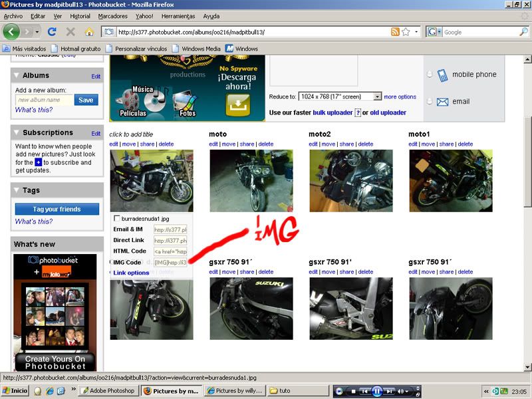This screenshot has height=399, width=532.
Task: Click the Direct Link text field
Action: coord(170,240)
